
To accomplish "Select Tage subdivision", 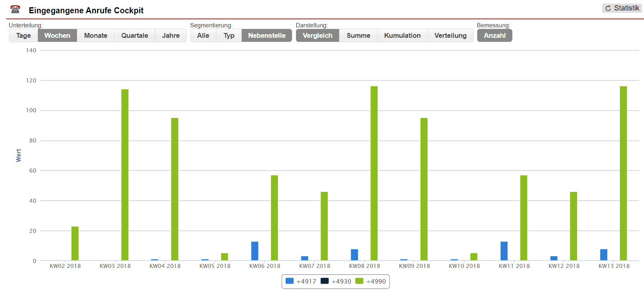I will 23,35.
